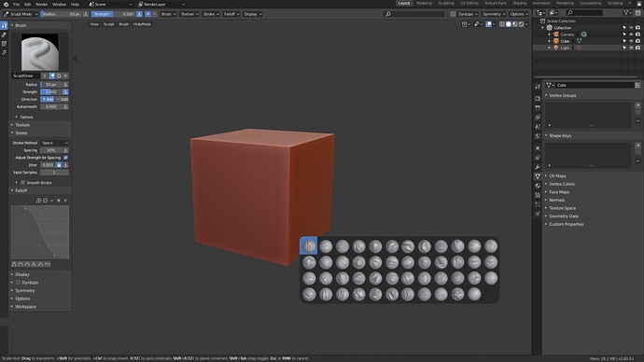Open the Object Data mesh properties tab

tap(538, 176)
